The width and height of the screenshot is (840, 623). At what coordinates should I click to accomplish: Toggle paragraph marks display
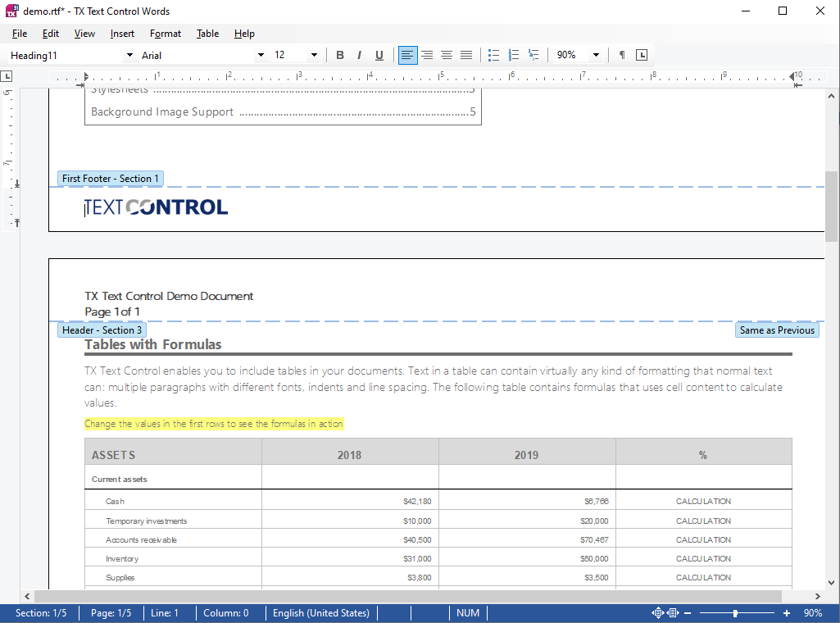[624, 55]
